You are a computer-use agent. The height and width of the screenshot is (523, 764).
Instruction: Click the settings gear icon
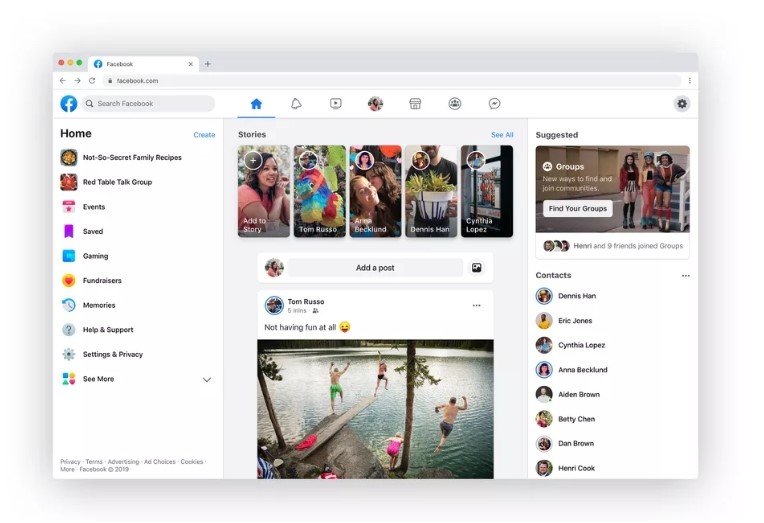682,103
